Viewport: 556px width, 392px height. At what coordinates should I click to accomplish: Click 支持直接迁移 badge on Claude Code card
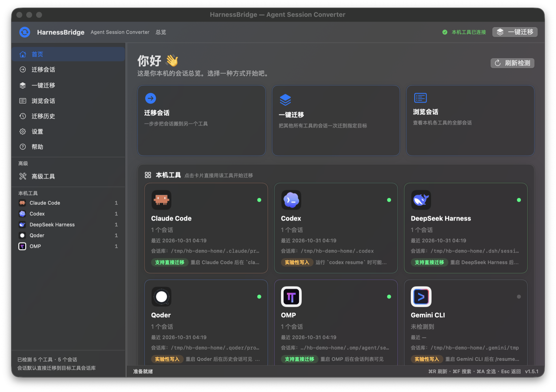coord(170,262)
